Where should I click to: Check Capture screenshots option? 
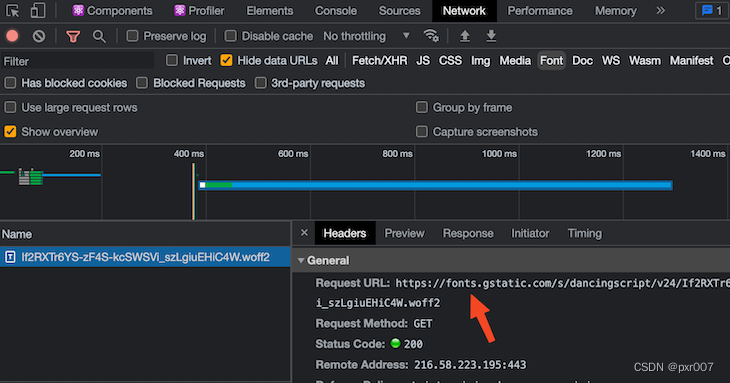coord(422,132)
